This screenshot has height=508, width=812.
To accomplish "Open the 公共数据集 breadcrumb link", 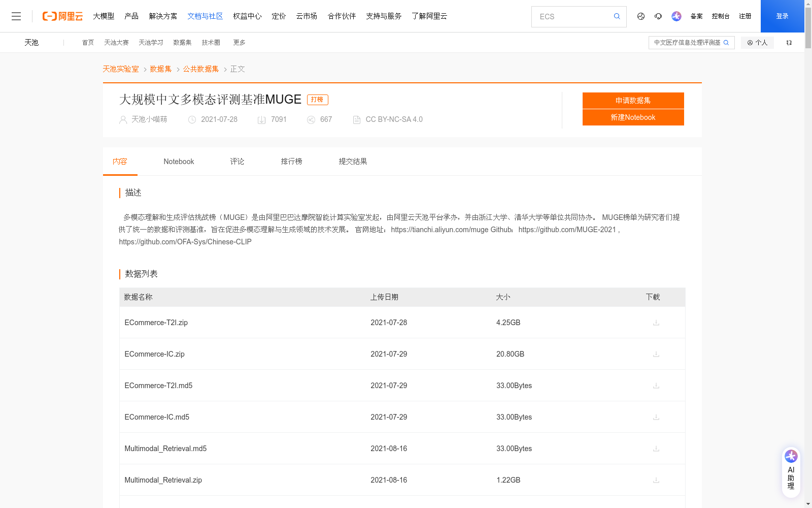I will pos(201,69).
